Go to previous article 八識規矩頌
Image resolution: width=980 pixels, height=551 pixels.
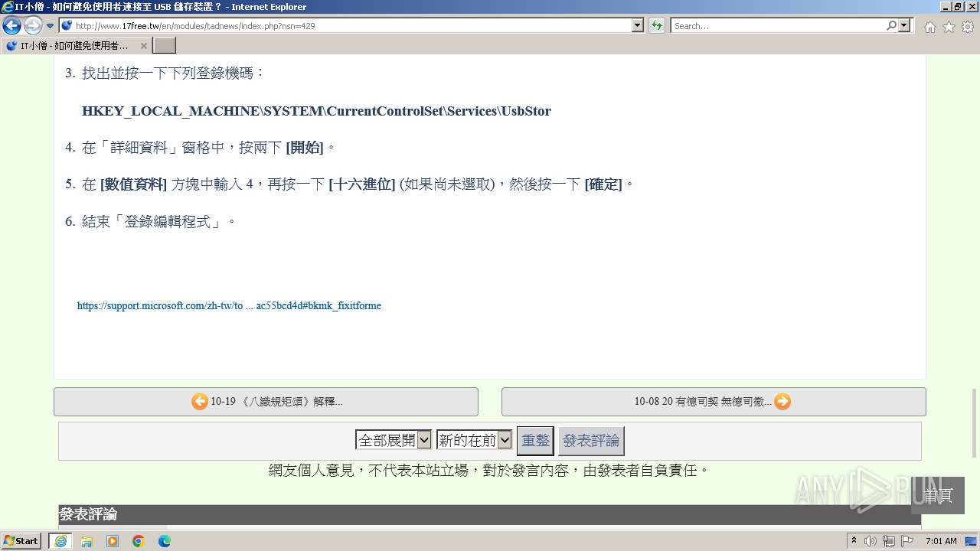click(266, 402)
